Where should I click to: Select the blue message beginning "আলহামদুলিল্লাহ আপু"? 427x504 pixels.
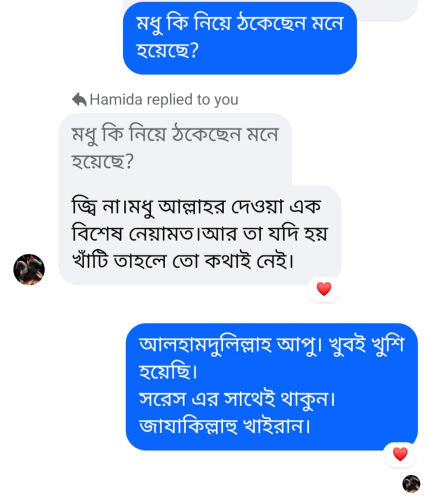[271, 386]
